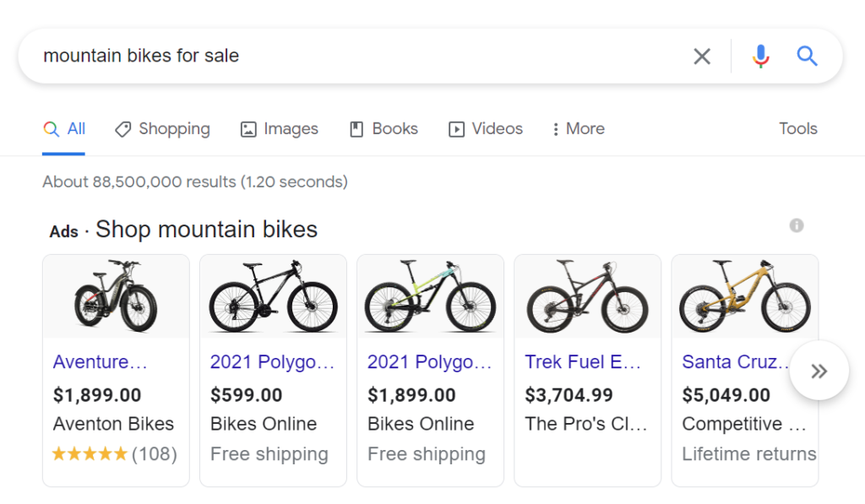This screenshot has height=504, width=865.
Task: Click the blue magnifying glass search icon
Action: tap(807, 56)
